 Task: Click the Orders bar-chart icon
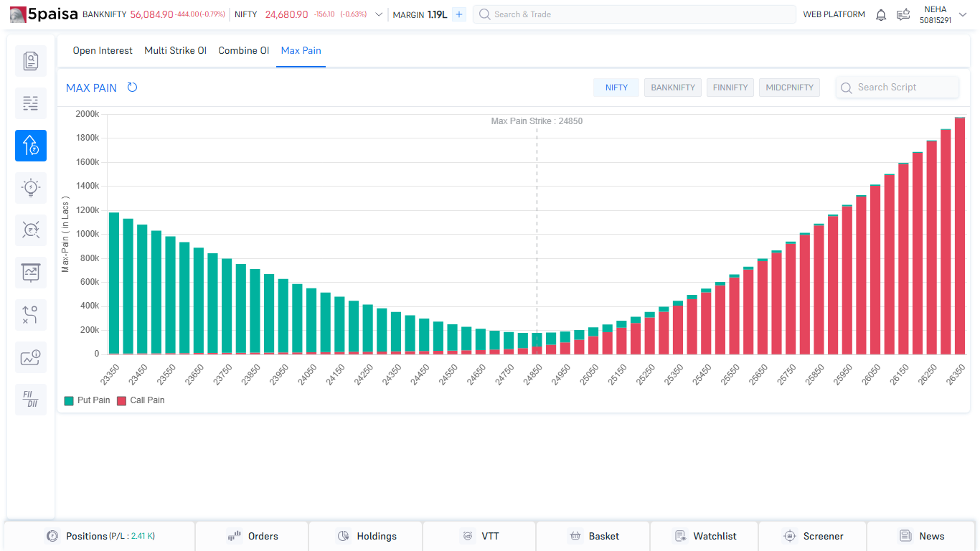point(234,536)
